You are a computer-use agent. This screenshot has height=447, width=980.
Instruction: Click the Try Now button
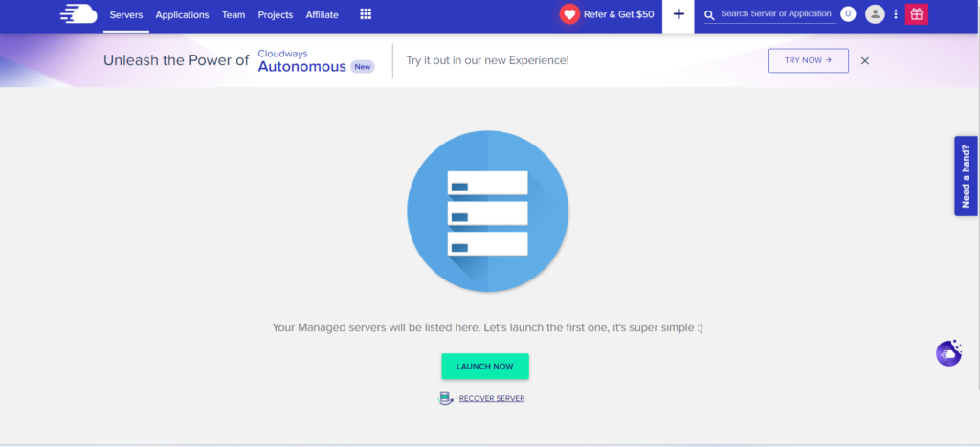pyautogui.click(x=808, y=60)
